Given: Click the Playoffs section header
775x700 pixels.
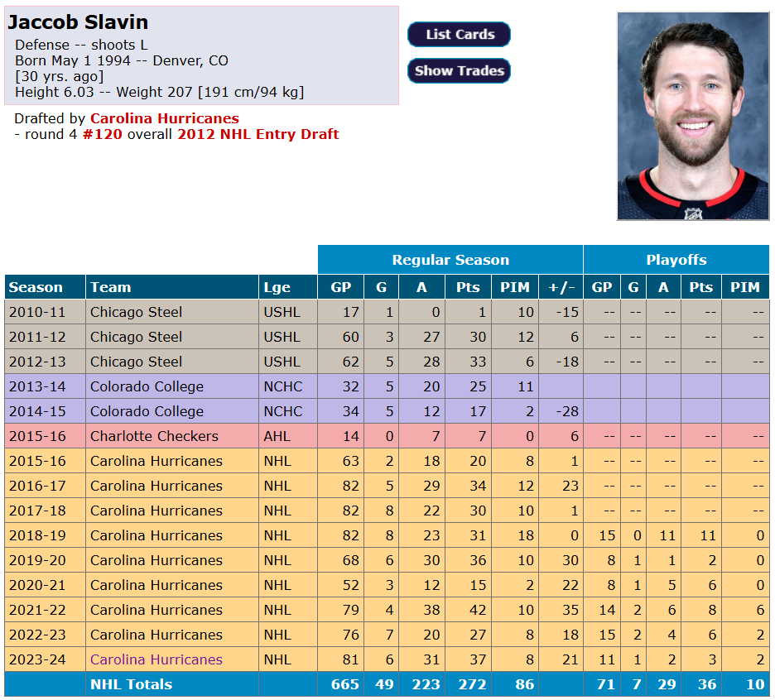Looking at the screenshot, I should pos(676,259).
